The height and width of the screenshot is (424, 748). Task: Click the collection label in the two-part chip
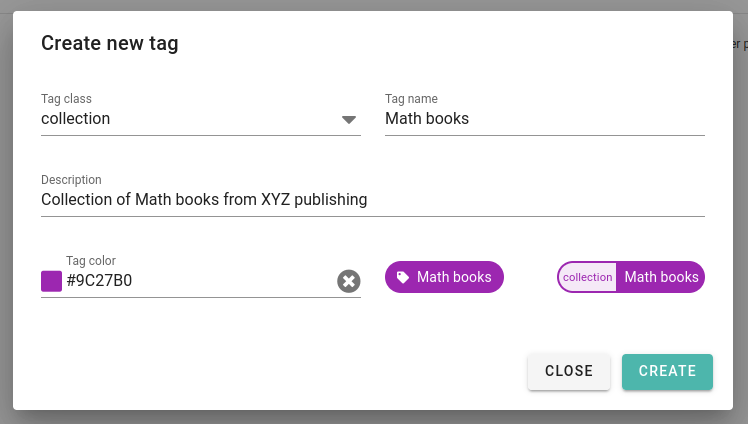pyautogui.click(x=587, y=277)
